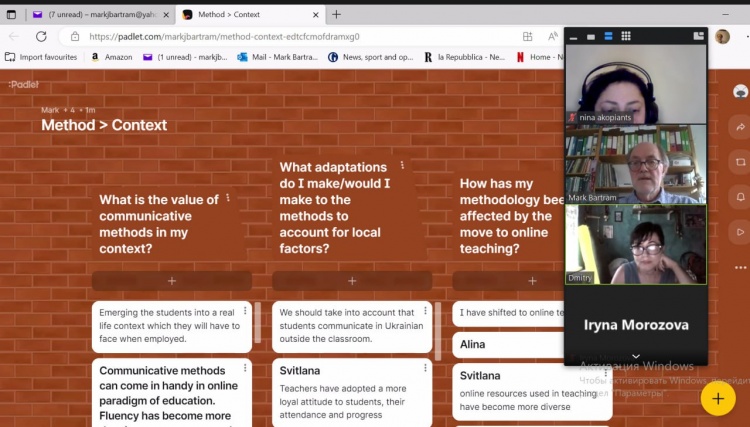
Task: Add a post under the adaptations column
Action: 352,281
